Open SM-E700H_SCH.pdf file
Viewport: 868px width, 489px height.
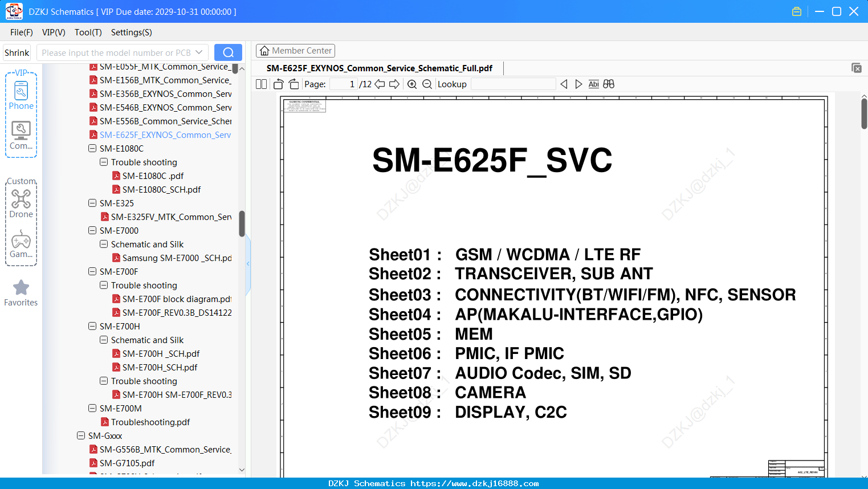click(x=160, y=368)
